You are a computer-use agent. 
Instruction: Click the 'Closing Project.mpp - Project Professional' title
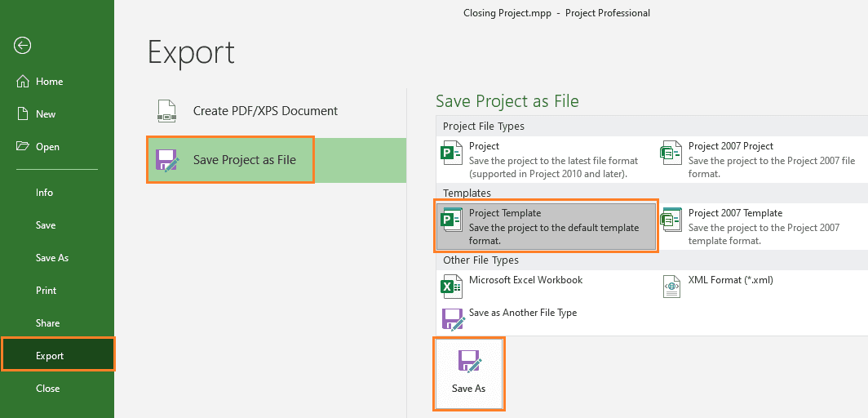tap(556, 13)
